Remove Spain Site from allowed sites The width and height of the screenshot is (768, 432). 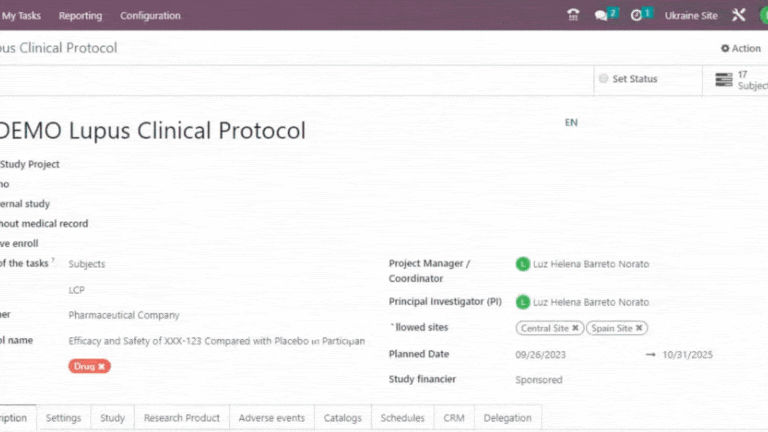pyautogui.click(x=639, y=328)
